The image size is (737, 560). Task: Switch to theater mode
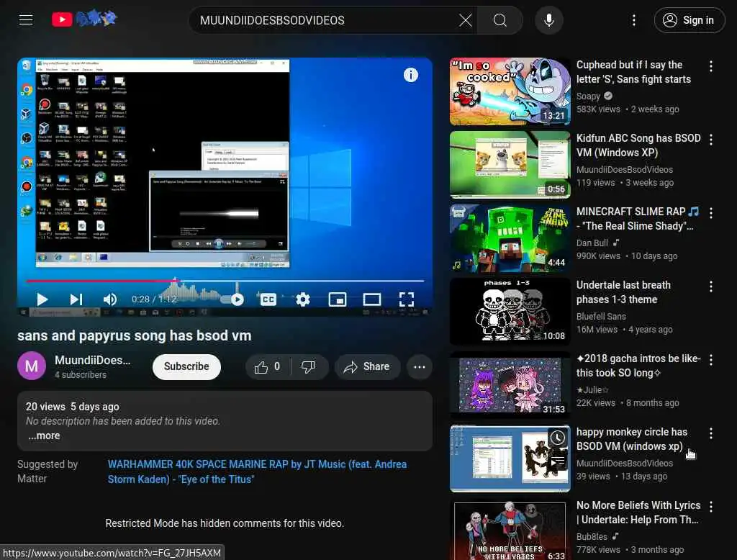372,299
